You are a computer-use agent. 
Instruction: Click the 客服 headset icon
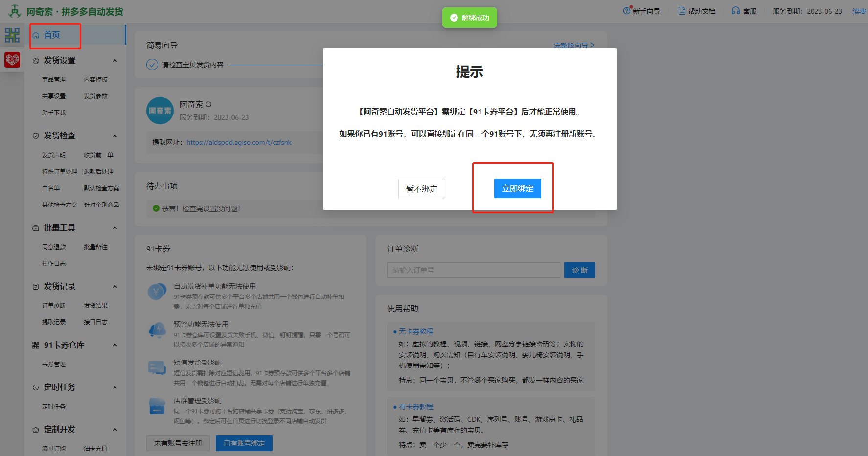click(736, 11)
